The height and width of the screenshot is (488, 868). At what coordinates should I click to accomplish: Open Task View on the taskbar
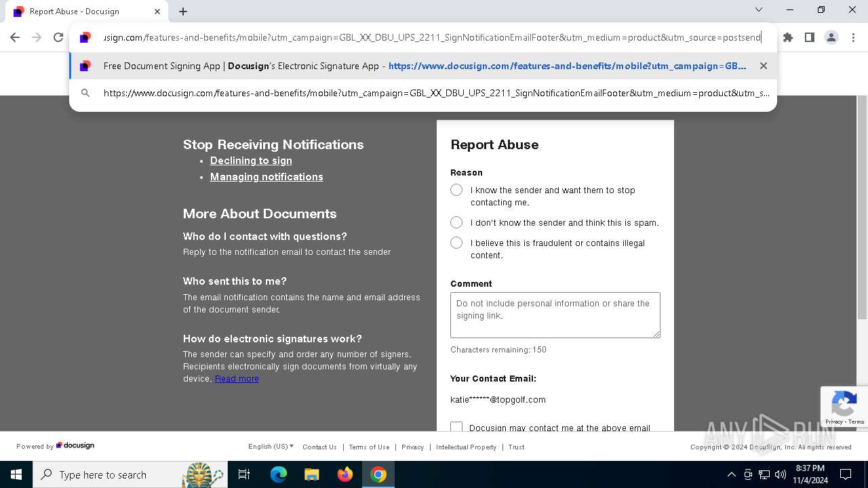click(244, 474)
